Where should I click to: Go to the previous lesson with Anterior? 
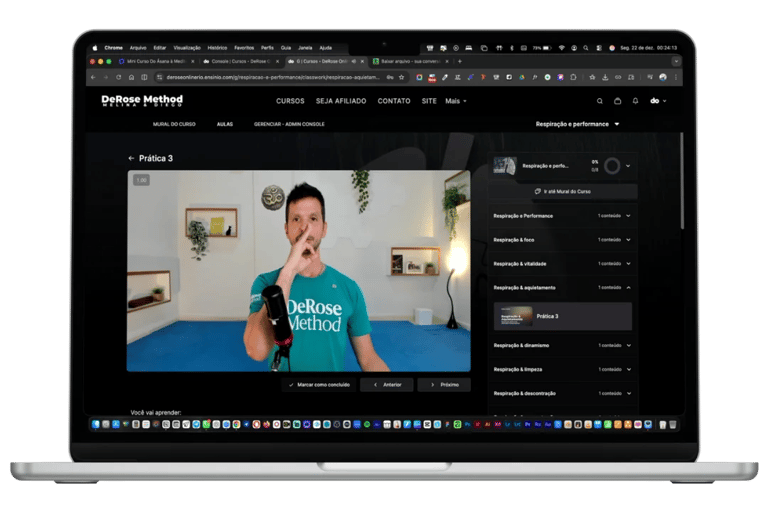387,385
